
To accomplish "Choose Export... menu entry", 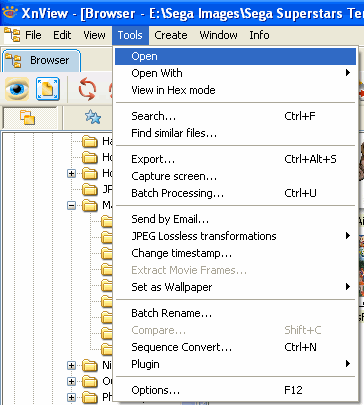I will (x=235, y=159).
